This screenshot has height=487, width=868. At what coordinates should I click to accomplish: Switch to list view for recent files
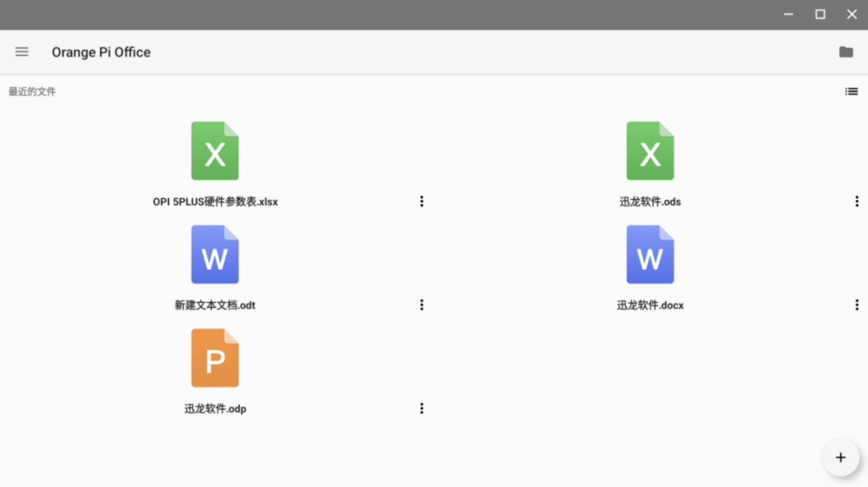pyautogui.click(x=851, y=91)
